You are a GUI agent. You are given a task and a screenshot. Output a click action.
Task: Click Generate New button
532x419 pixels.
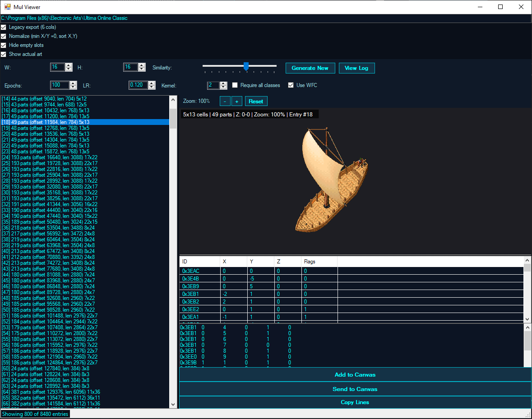coord(310,68)
